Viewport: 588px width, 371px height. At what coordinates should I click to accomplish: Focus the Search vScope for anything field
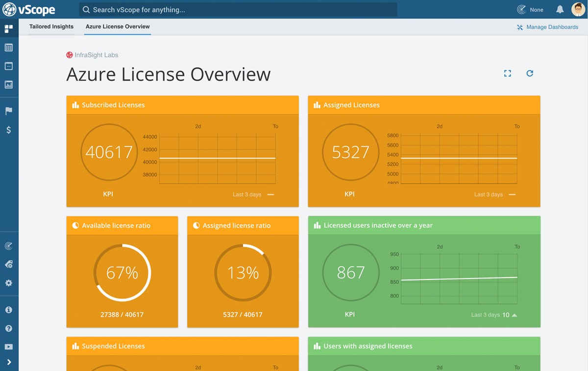click(x=238, y=10)
